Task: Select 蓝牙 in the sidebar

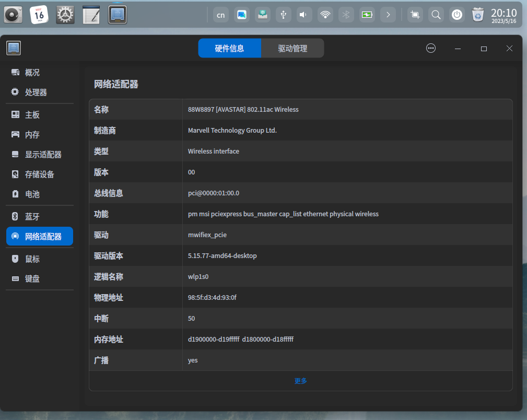Action: click(x=40, y=217)
